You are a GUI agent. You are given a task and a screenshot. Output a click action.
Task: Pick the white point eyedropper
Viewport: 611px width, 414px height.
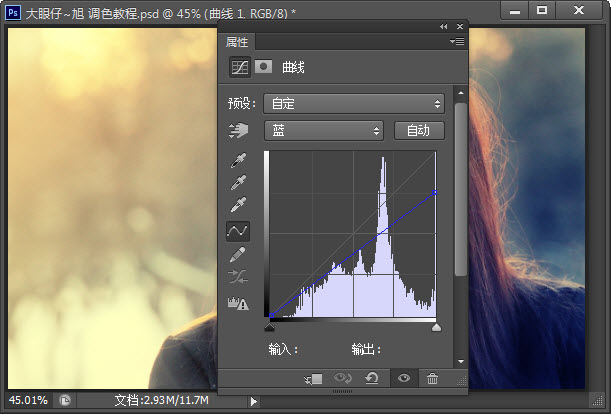(x=239, y=206)
